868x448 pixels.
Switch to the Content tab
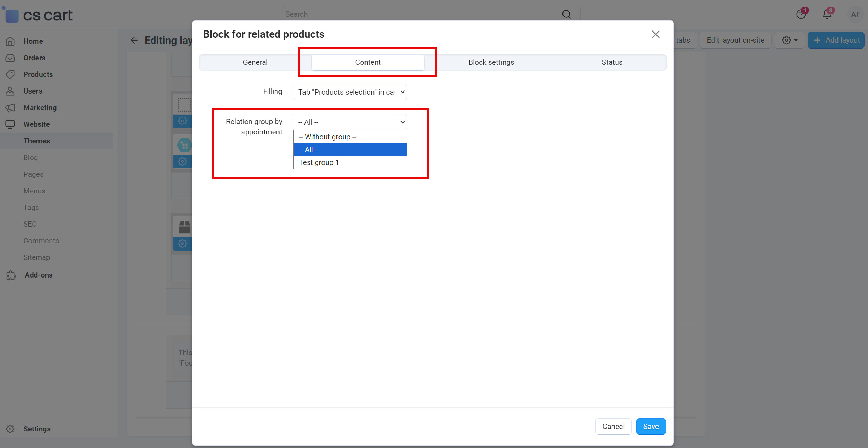(368, 62)
